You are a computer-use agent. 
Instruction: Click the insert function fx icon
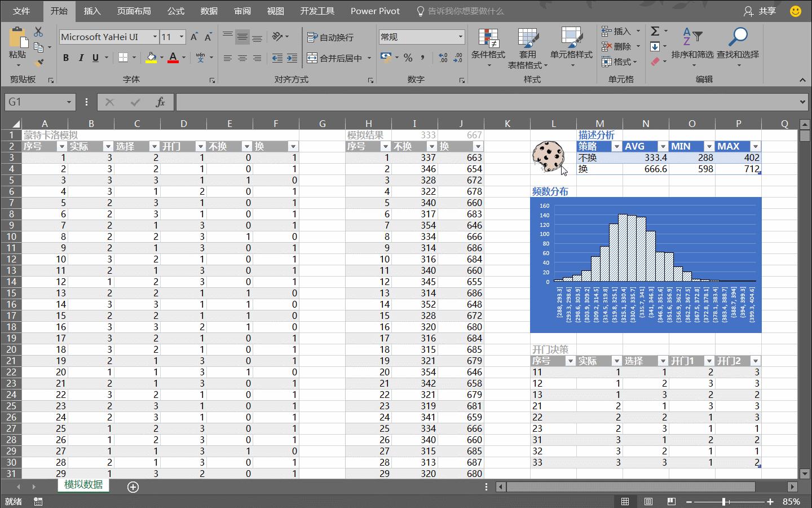coord(160,102)
